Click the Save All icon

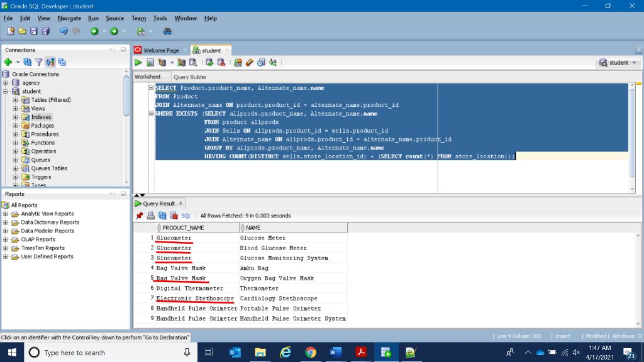pyautogui.click(x=45, y=31)
